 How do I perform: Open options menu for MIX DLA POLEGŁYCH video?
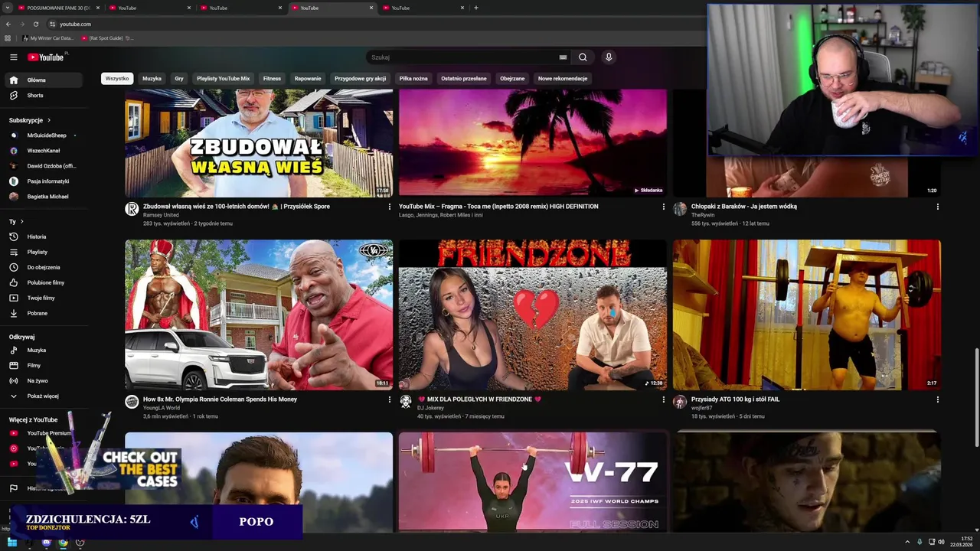pos(663,399)
